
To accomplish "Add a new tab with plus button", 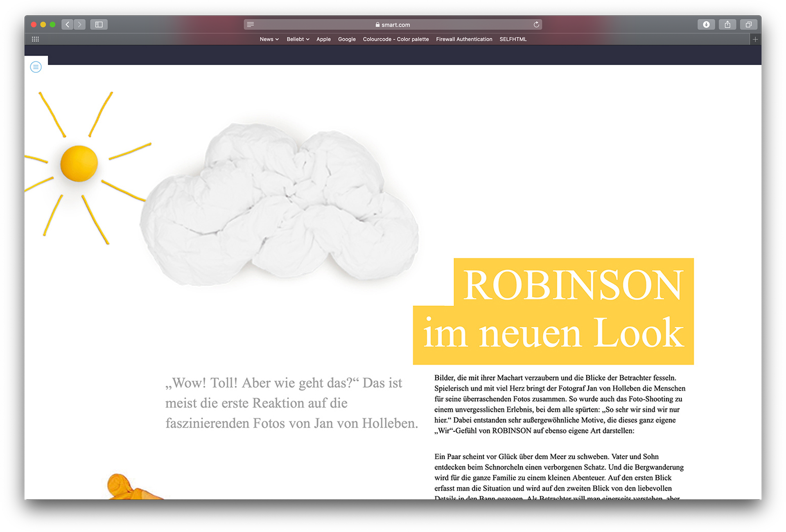I will pyautogui.click(x=755, y=39).
